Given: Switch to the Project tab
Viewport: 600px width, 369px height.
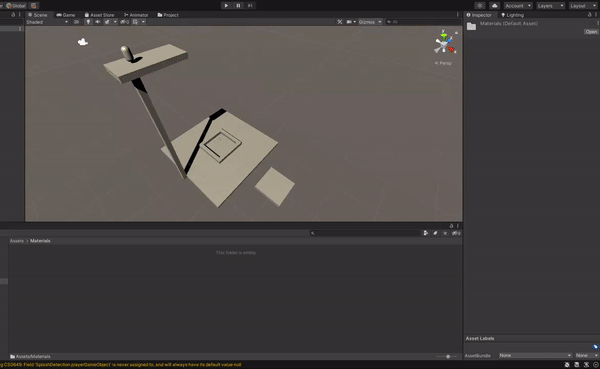Looking at the screenshot, I should click(168, 15).
